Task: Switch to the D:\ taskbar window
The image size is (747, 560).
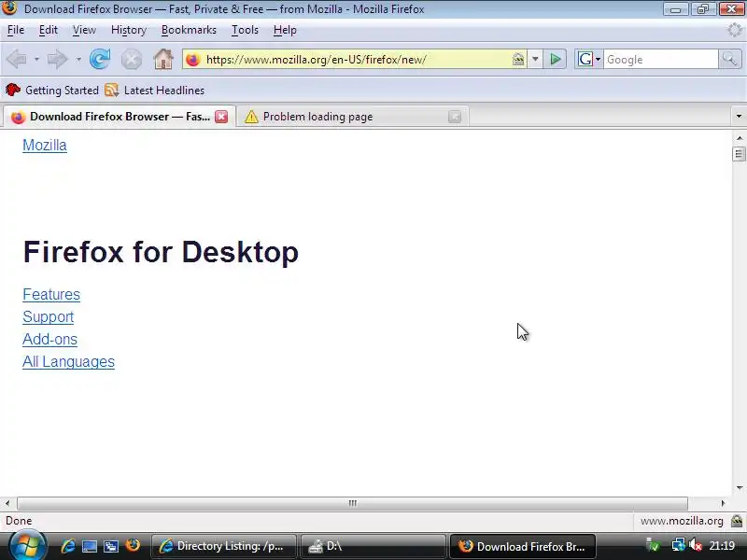Action: tap(373, 546)
